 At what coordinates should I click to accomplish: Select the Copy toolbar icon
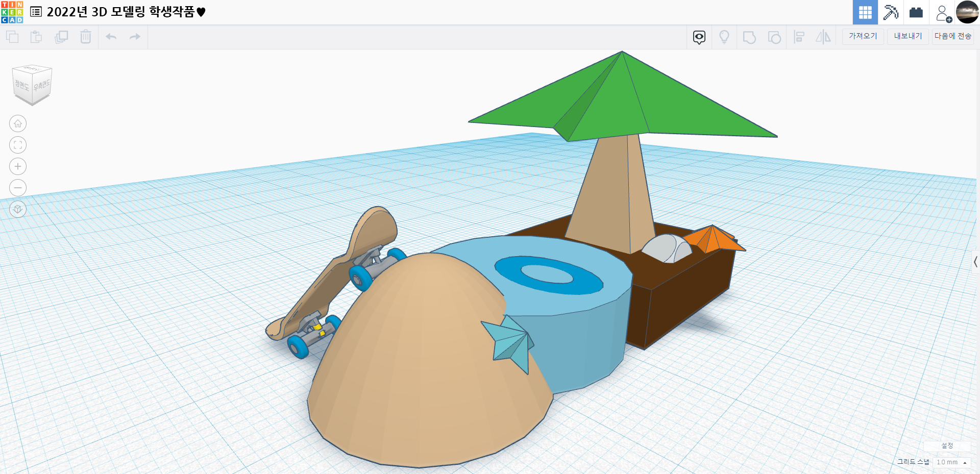point(12,37)
